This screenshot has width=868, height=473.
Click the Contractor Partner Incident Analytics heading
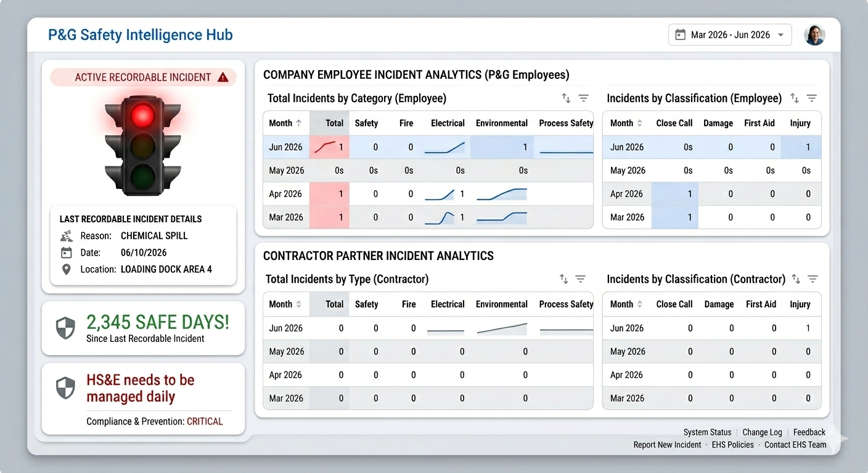(379, 256)
